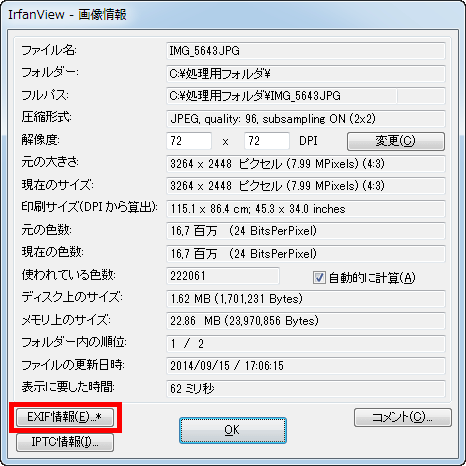
Task: Confirm with the OK button
Action: [x=233, y=430]
